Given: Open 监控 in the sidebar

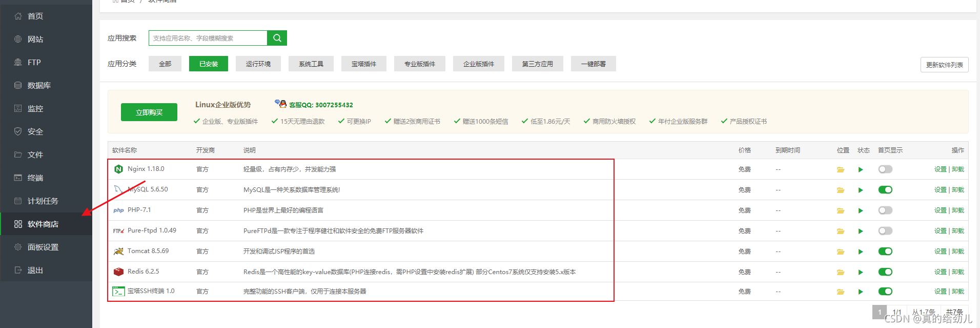Looking at the screenshot, I should [46, 108].
